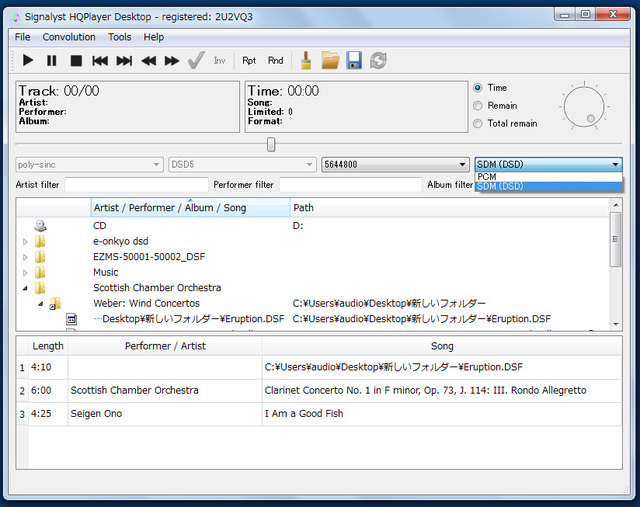Screen dimensions: 640x507
Task: Skip to the next track
Action: [x=124, y=61]
